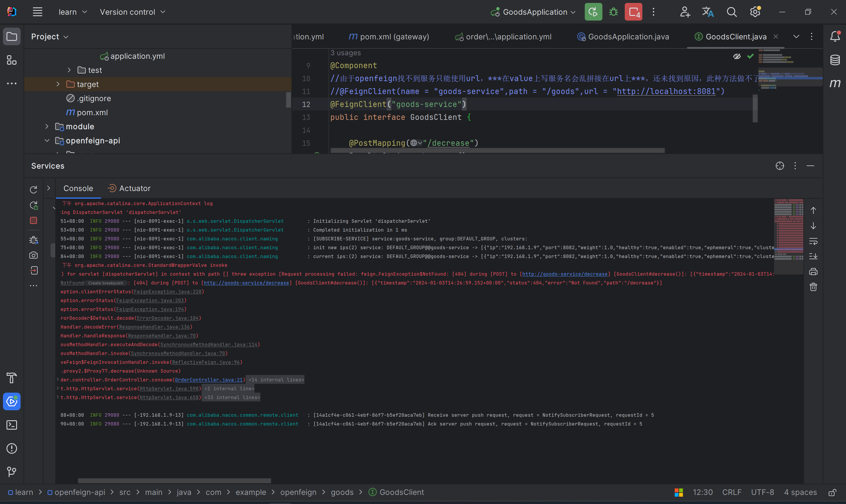846x504 pixels.
Task: Toggle read-only lock in status bar
Action: pyautogui.click(x=832, y=493)
